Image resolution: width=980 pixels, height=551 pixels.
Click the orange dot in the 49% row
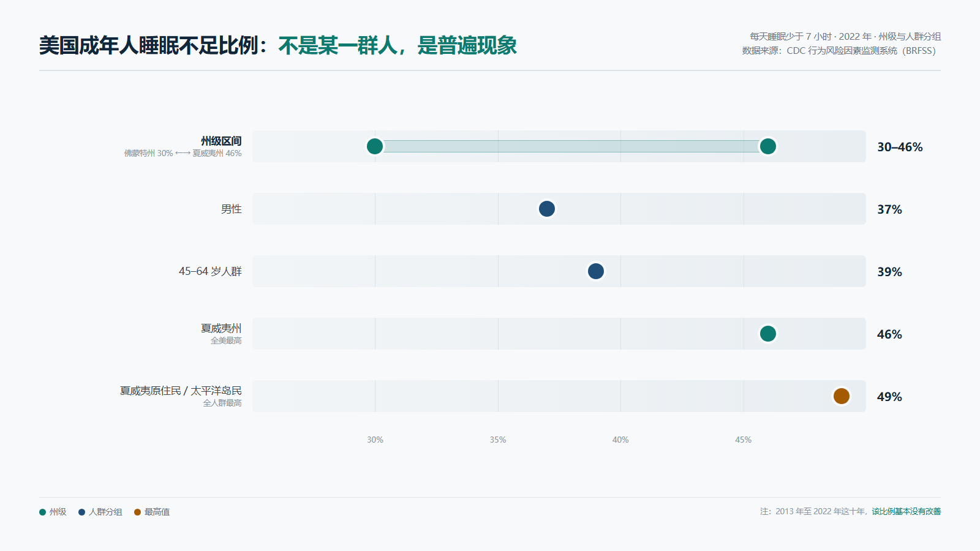click(842, 396)
